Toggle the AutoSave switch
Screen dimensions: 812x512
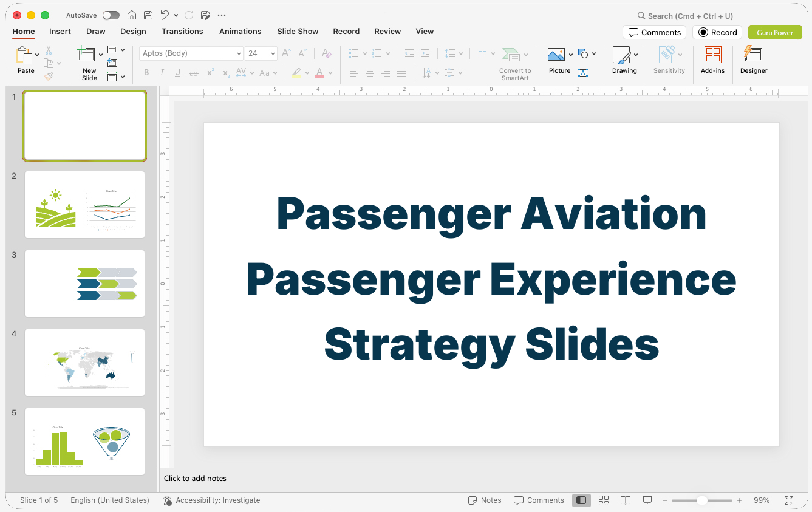111,15
